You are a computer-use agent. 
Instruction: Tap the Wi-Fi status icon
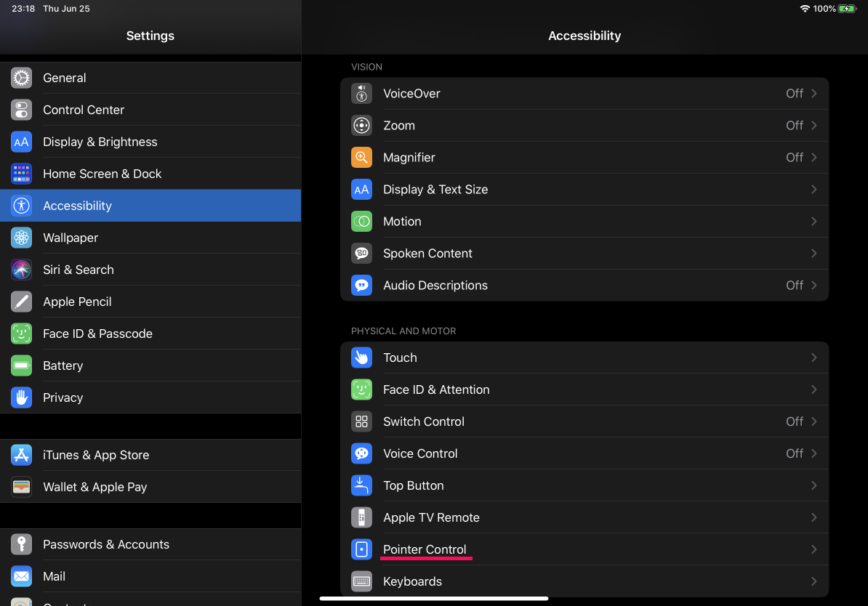tap(805, 9)
